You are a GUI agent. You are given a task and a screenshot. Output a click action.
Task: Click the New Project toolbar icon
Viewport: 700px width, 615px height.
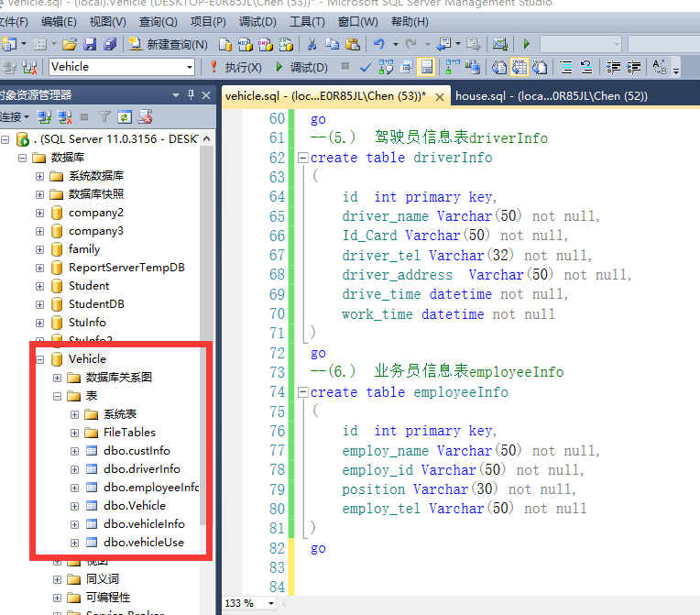tap(8, 44)
